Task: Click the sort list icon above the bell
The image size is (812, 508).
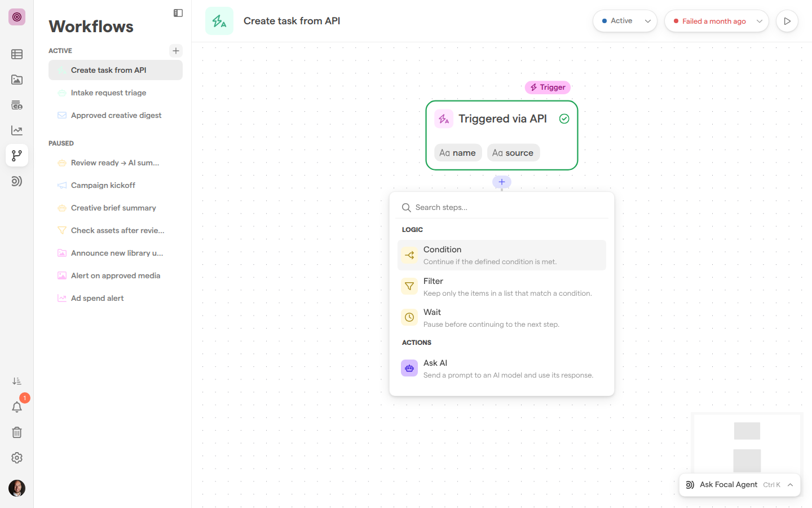Action: [x=17, y=382]
